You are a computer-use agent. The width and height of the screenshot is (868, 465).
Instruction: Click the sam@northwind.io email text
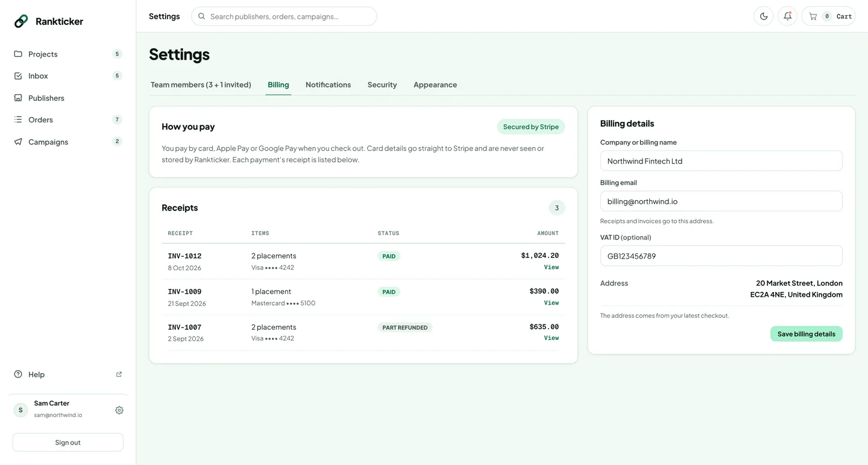[58, 415]
